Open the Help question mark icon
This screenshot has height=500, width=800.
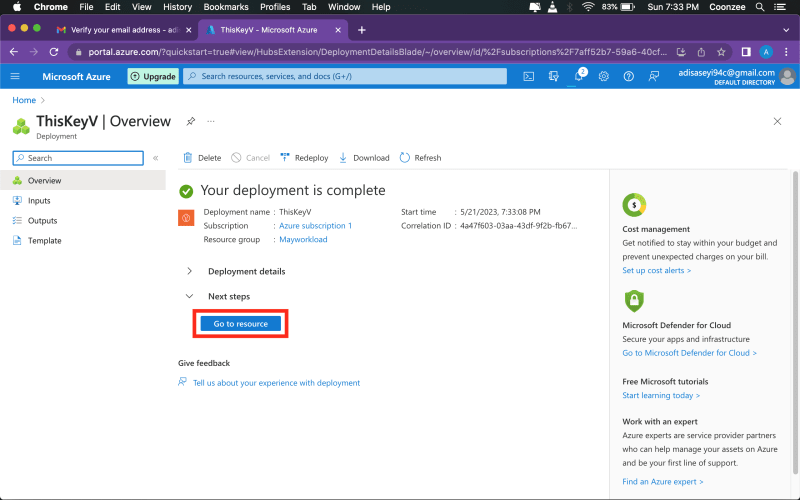(x=629, y=77)
